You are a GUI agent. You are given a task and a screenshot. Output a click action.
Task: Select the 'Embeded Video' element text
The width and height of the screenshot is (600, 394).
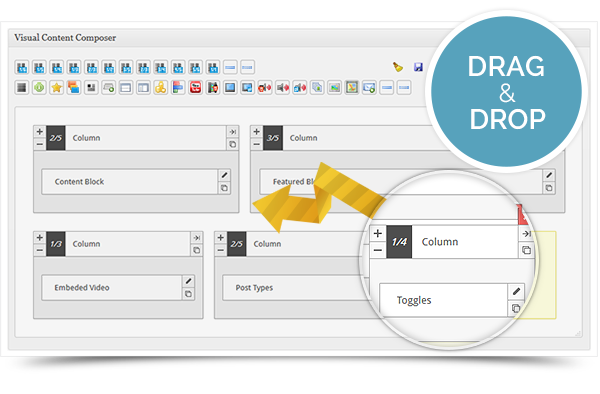point(82,288)
